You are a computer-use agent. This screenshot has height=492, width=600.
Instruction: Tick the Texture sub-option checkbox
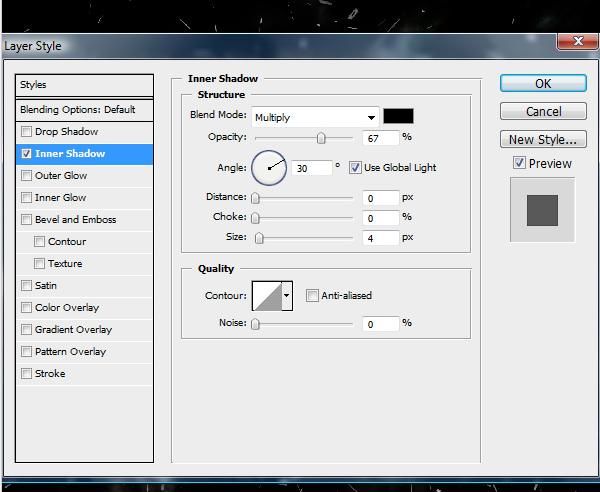pyautogui.click(x=39, y=264)
